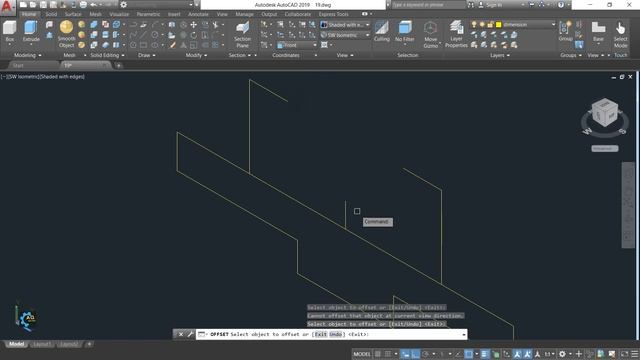Image resolution: width=640 pixels, height=360 pixels.
Task: Switch to the Mesh ribbon tab
Action: tap(96, 14)
